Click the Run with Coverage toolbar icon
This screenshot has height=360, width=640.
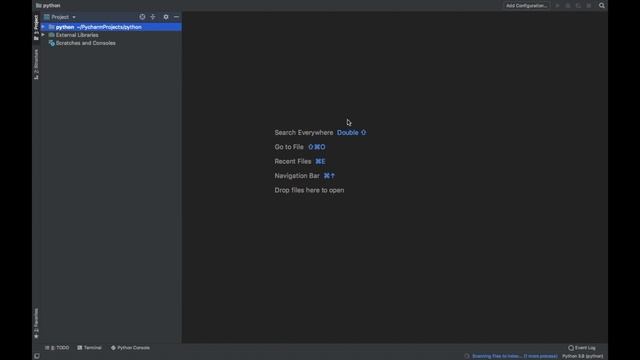578,6
